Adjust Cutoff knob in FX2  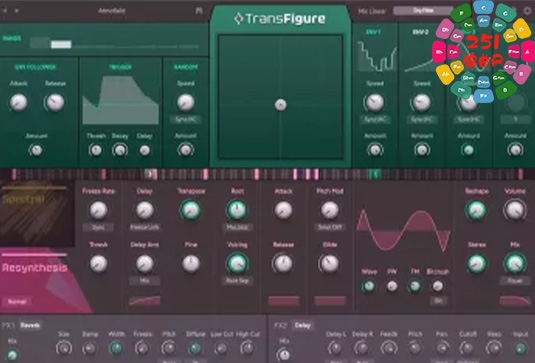click(467, 348)
